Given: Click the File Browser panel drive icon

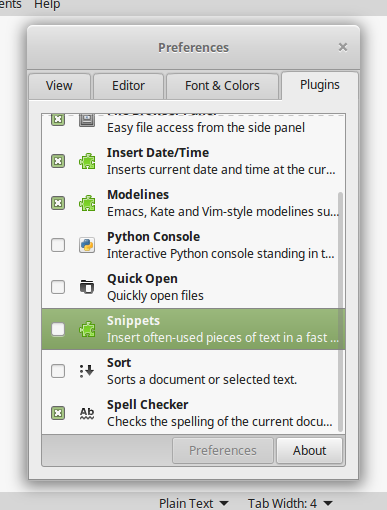Looking at the screenshot, I should 87,120.
